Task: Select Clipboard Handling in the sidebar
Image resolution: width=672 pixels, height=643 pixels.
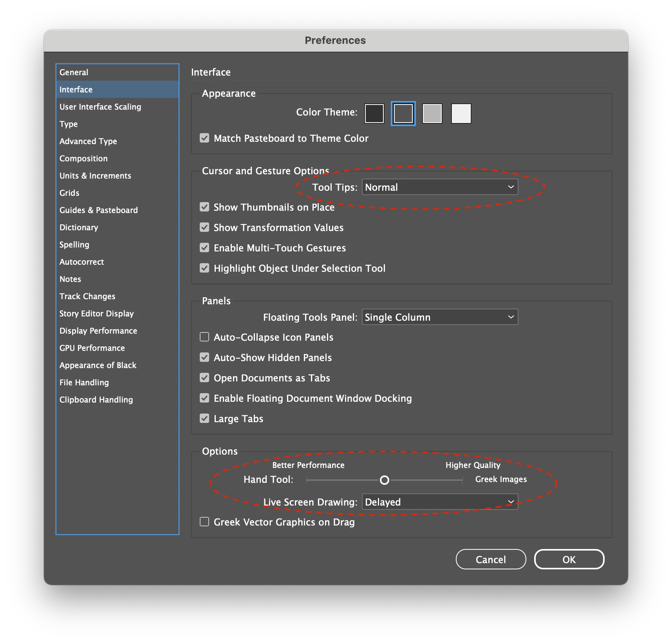Action: point(117,400)
